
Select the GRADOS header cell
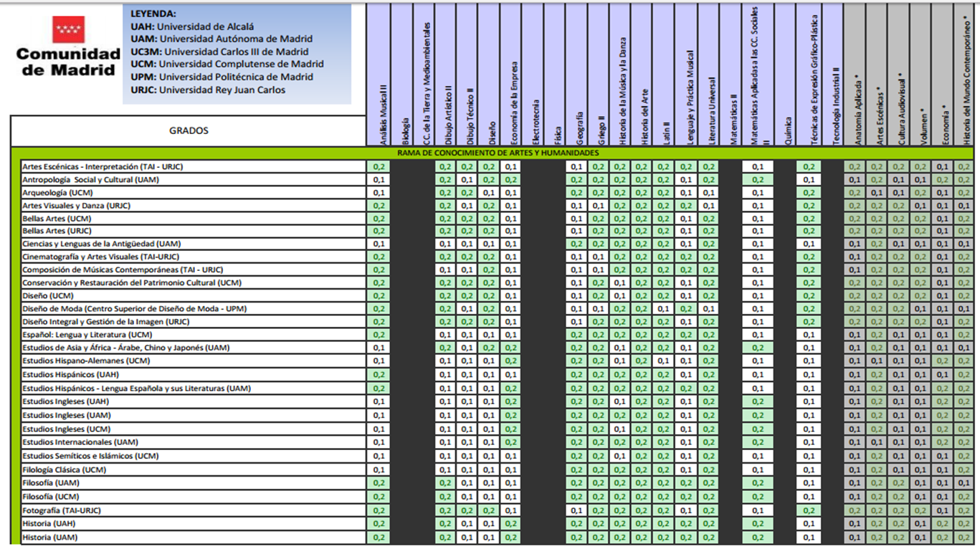[189, 130]
